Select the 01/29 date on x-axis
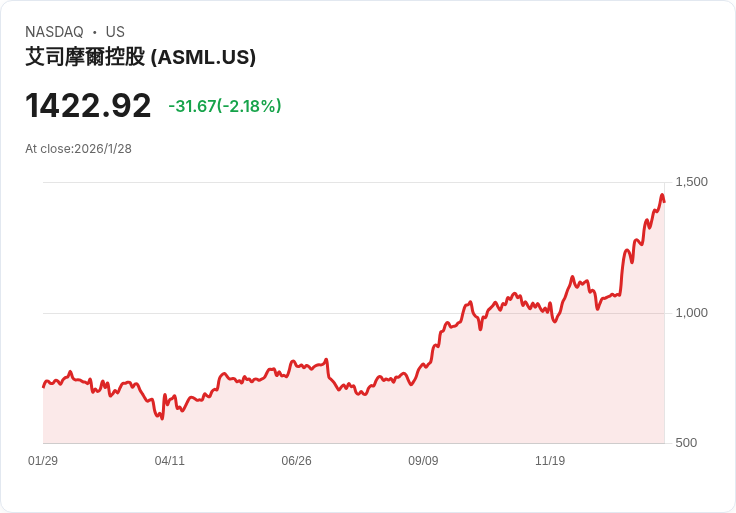The height and width of the screenshot is (513, 736). click(43, 461)
